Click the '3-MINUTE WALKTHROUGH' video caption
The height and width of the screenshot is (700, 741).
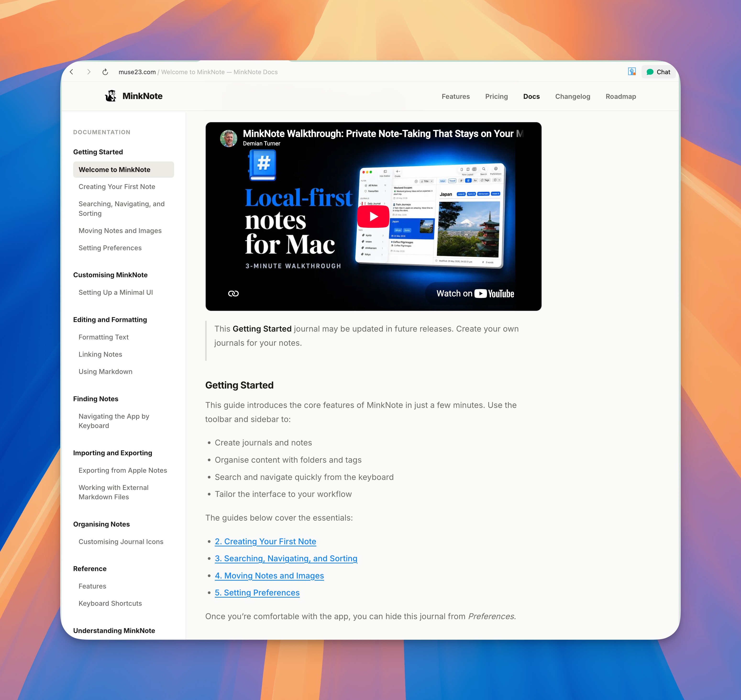tap(293, 266)
